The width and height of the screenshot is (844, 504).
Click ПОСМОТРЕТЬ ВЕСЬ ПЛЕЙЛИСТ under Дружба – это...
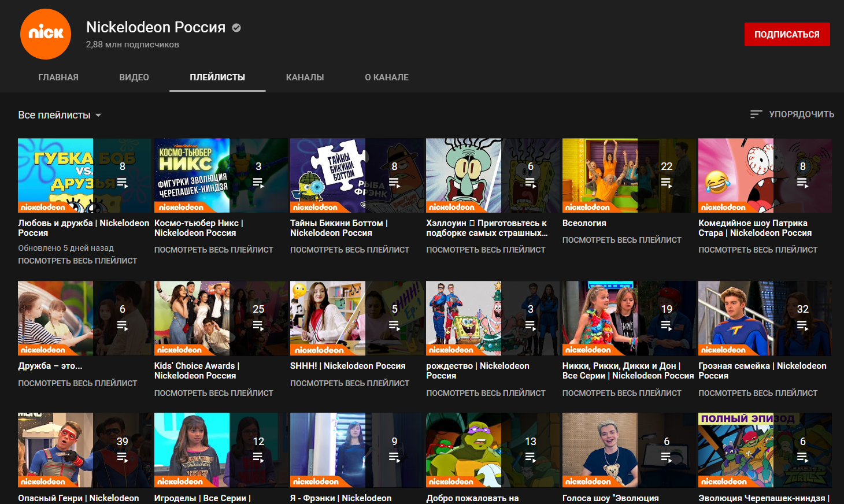pos(77,383)
